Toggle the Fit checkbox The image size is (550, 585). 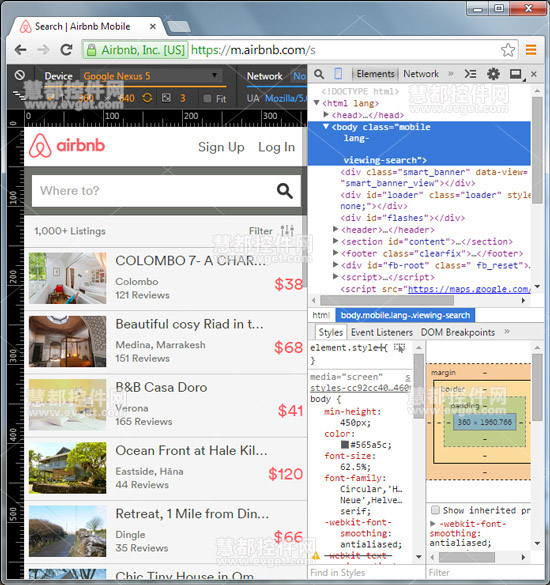tap(207, 98)
